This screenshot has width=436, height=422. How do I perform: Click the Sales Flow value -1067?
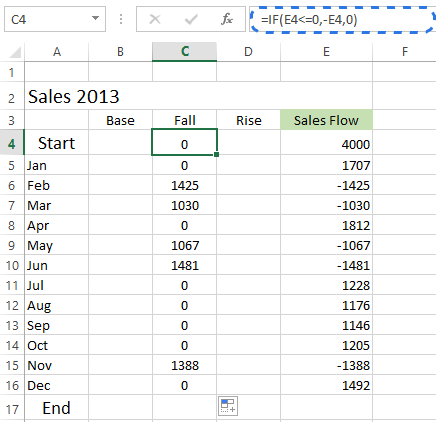[327, 245]
